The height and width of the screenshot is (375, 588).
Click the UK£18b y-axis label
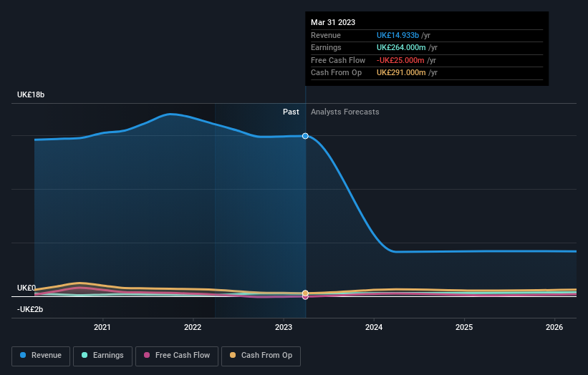tap(31, 94)
